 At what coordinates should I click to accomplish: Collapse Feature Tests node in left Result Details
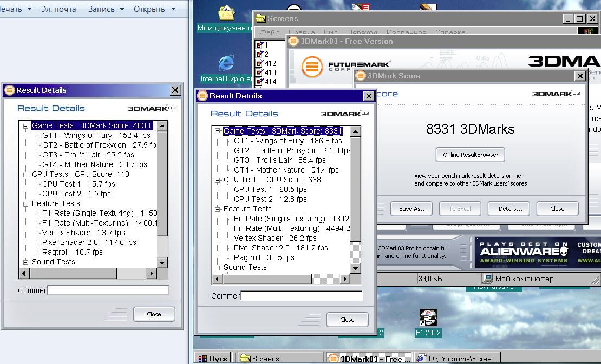(25, 203)
